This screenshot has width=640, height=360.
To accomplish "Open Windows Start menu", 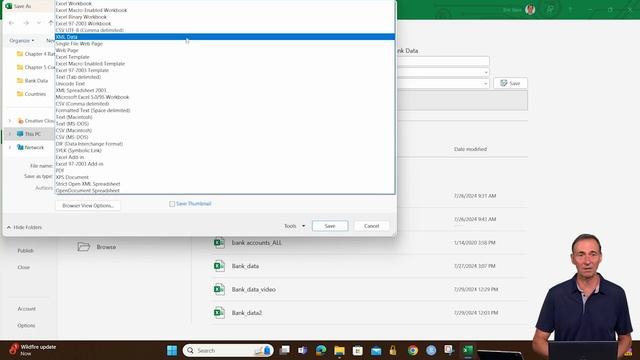I will tap(172, 350).
